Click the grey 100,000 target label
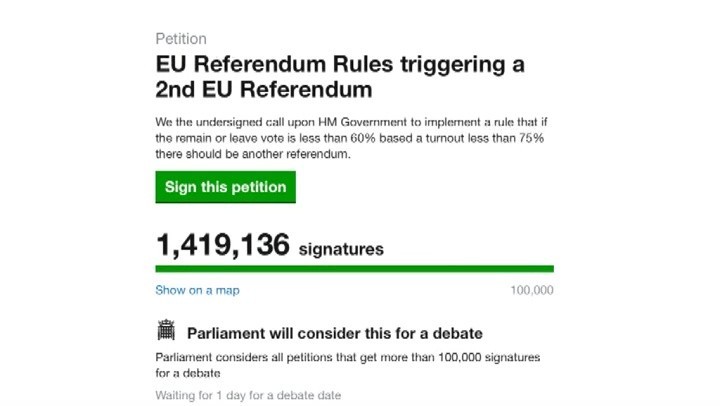The image size is (720, 406). (x=532, y=290)
